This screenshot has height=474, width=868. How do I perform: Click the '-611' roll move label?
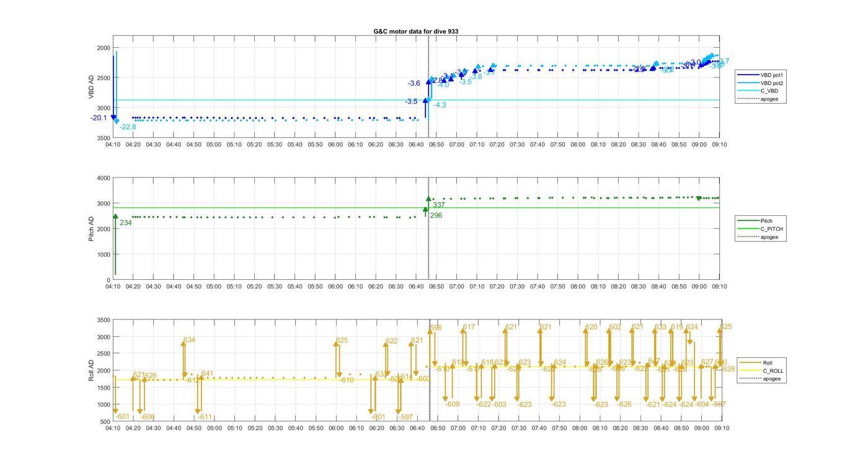coord(205,417)
